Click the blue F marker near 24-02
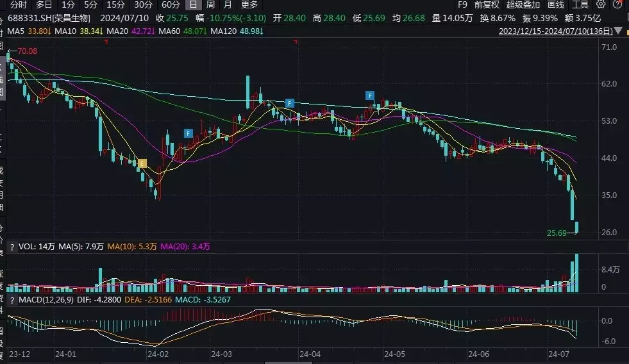Image resolution: width=629 pixels, height=364 pixels. point(188,133)
